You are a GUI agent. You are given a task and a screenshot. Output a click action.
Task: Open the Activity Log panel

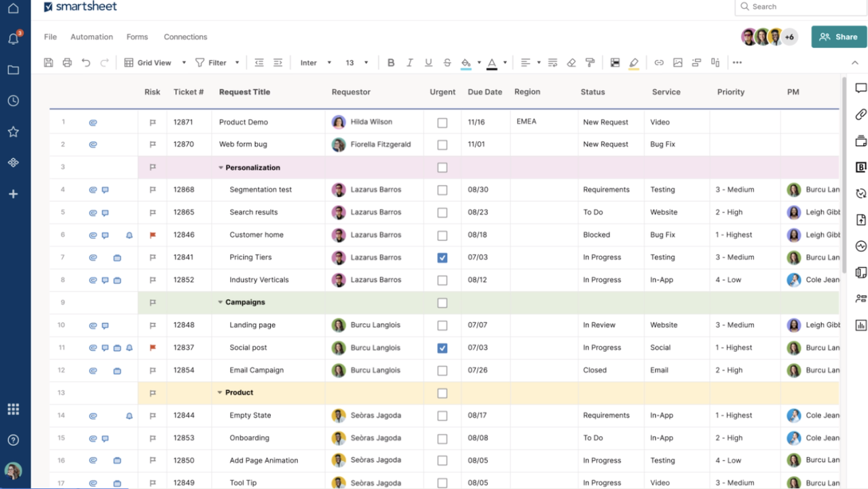click(861, 246)
